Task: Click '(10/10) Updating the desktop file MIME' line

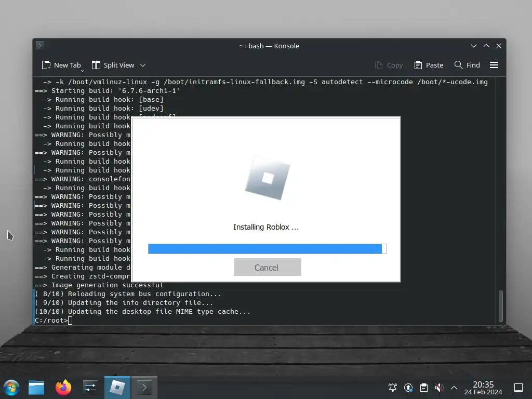Action: [142, 312]
